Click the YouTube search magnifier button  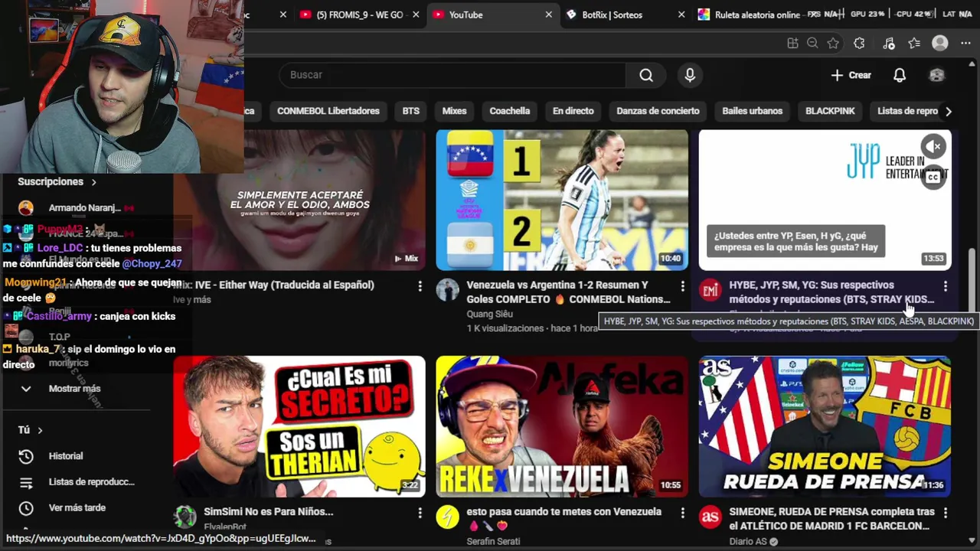click(646, 75)
